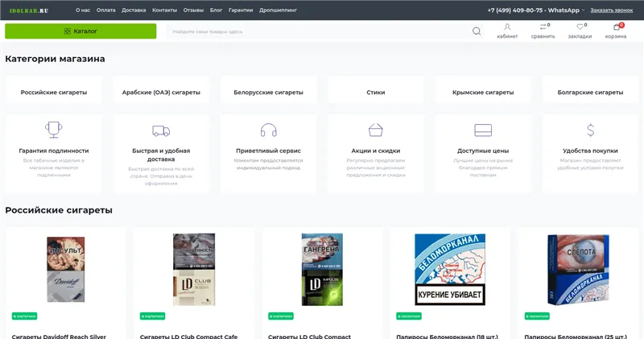
Task: Click the headphones friendly service icon
Action: click(x=268, y=130)
